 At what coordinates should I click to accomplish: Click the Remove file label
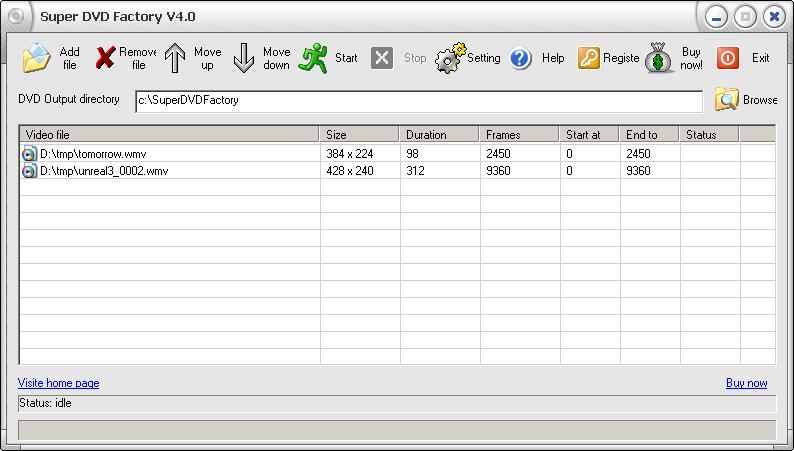(x=138, y=58)
